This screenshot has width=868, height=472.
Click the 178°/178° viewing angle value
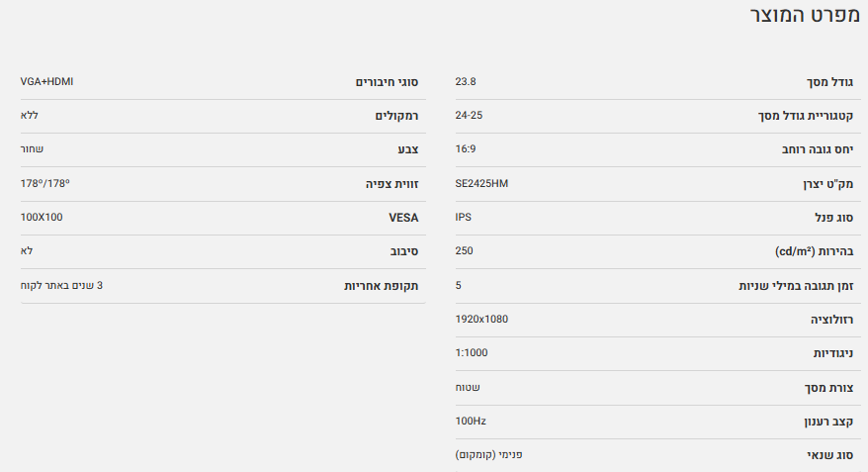pos(45,183)
